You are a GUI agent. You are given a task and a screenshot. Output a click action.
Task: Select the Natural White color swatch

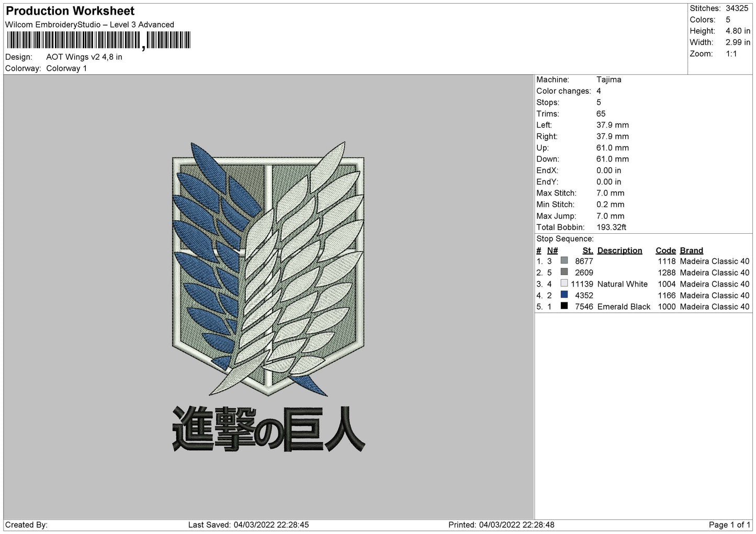click(x=564, y=283)
